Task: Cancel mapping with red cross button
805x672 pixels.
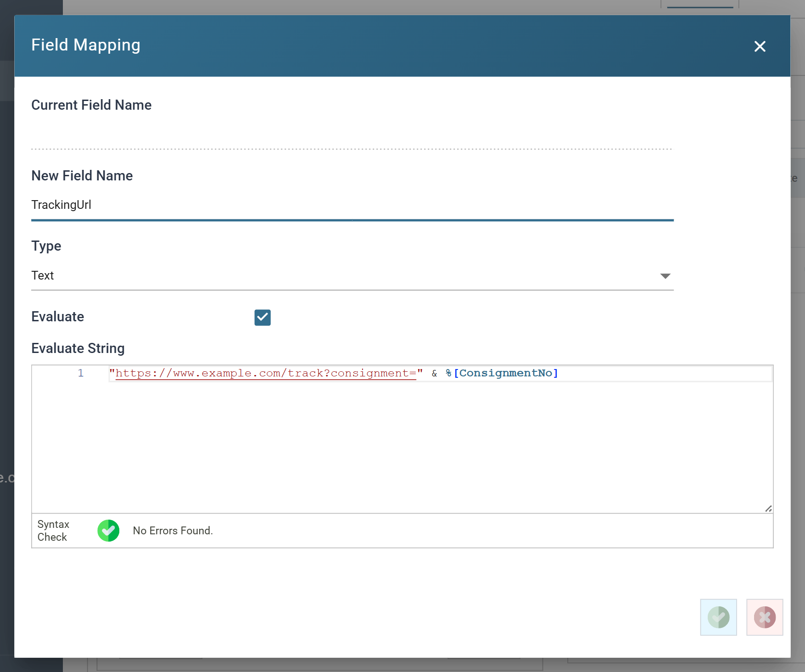Action: click(x=765, y=617)
